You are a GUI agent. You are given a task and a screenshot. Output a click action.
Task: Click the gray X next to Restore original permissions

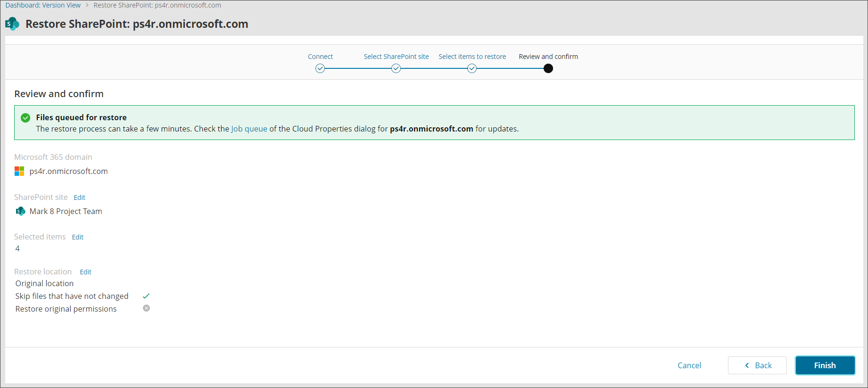146,308
